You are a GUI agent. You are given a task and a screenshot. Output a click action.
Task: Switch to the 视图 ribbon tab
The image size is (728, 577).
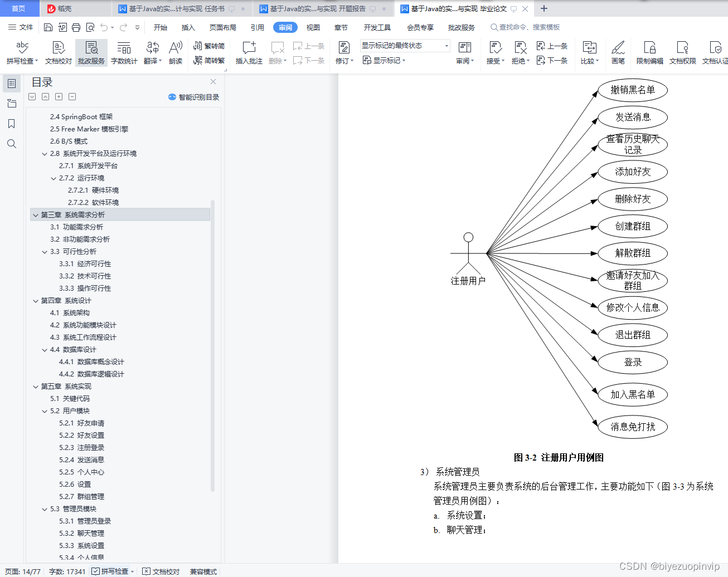(x=313, y=27)
